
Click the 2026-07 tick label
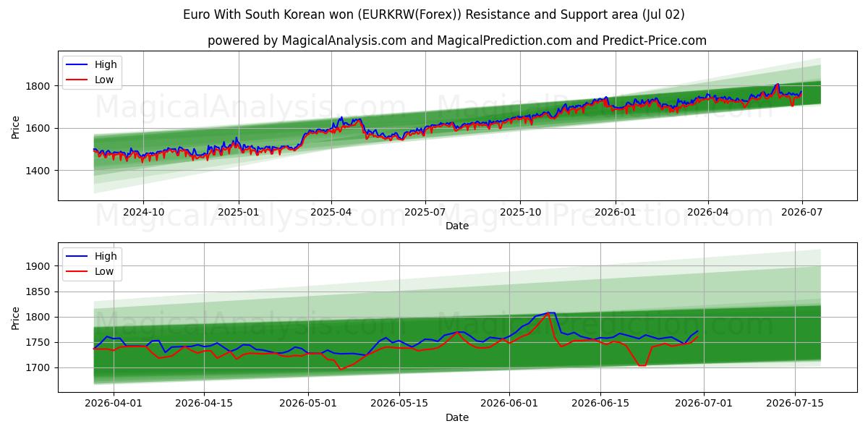(x=802, y=212)
